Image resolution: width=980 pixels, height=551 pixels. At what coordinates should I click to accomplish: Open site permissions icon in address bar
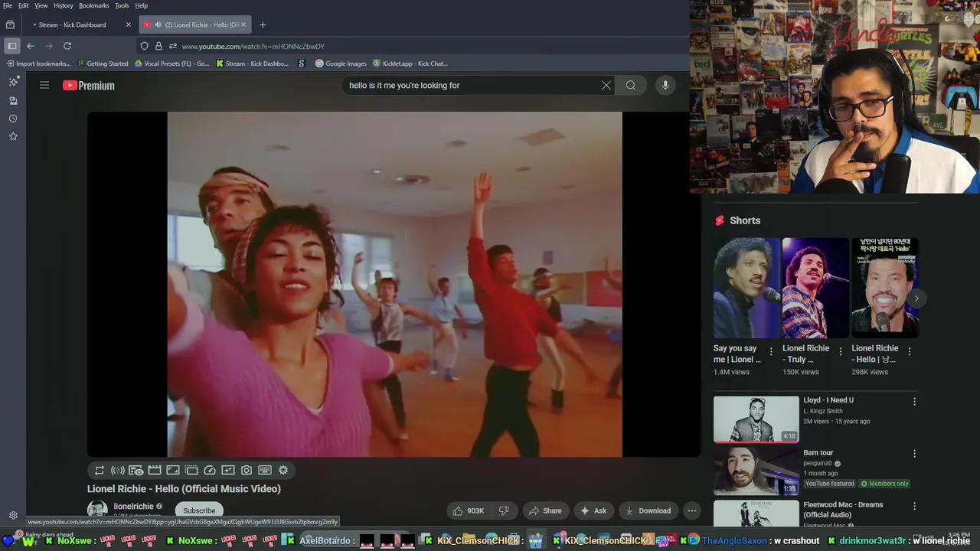pyautogui.click(x=173, y=46)
